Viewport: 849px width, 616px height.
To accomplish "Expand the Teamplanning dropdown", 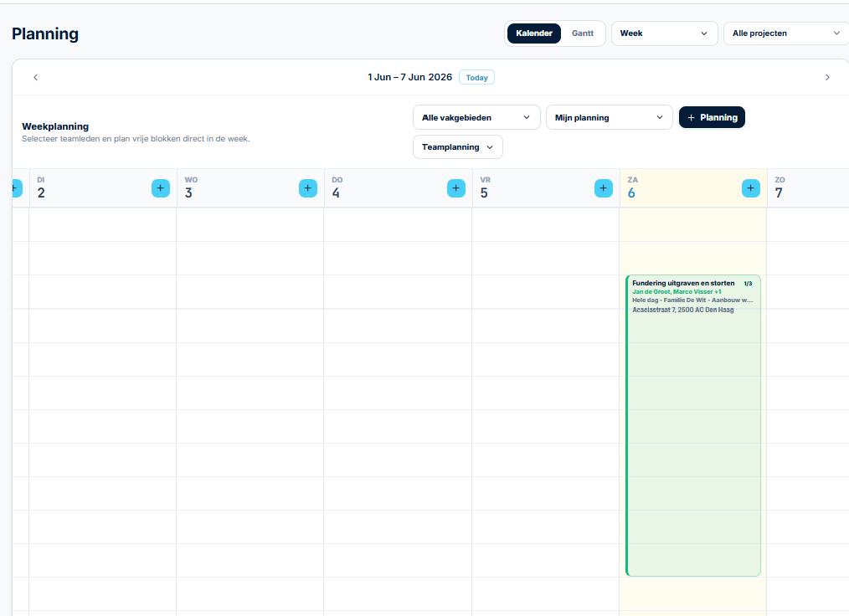I will click(457, 147).
